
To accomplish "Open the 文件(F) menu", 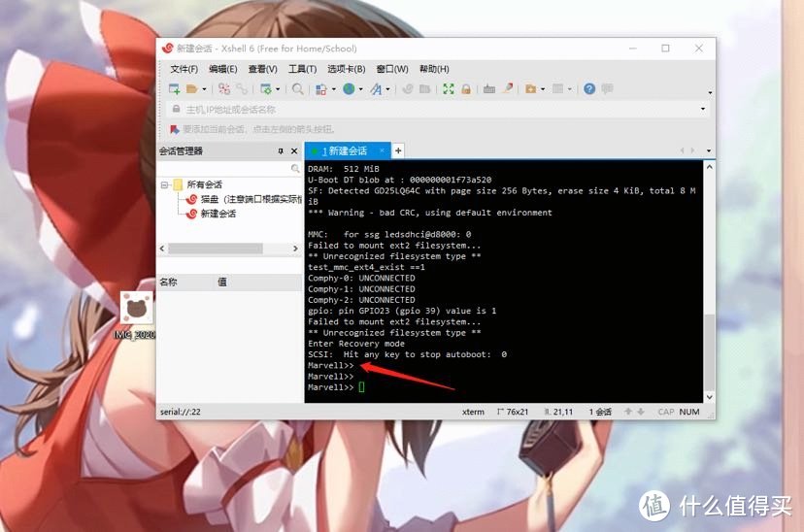I will 184,69.
